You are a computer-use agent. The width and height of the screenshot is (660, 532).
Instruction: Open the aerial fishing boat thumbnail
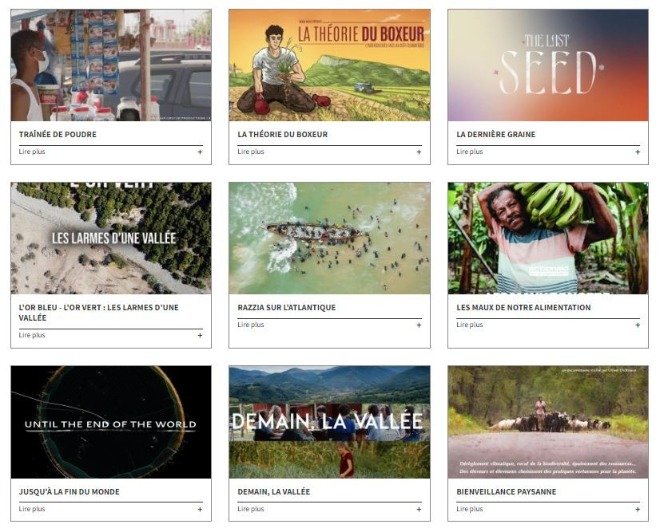tap(330, 238)
